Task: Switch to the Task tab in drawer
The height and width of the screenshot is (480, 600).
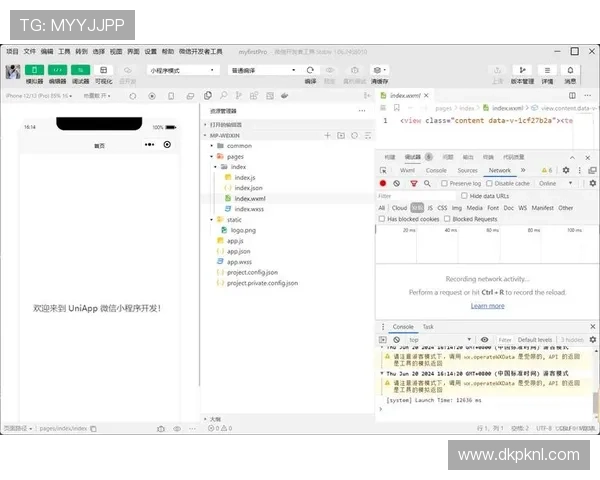Action: click(x=428, y=327)
